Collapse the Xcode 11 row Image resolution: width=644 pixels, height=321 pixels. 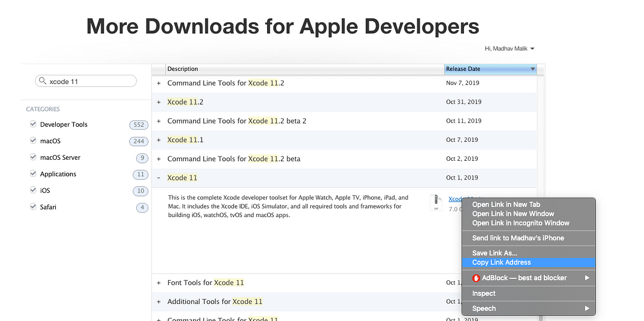tap(158, 178)
